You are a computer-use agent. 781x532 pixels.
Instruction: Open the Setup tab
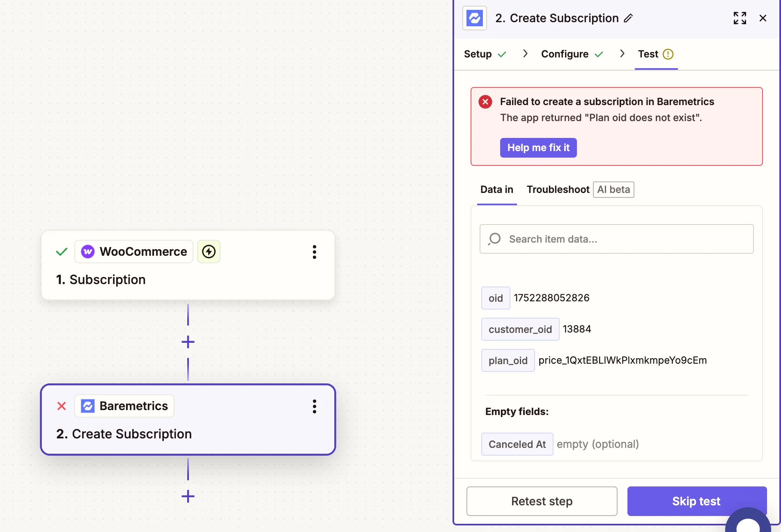point(485,54)
